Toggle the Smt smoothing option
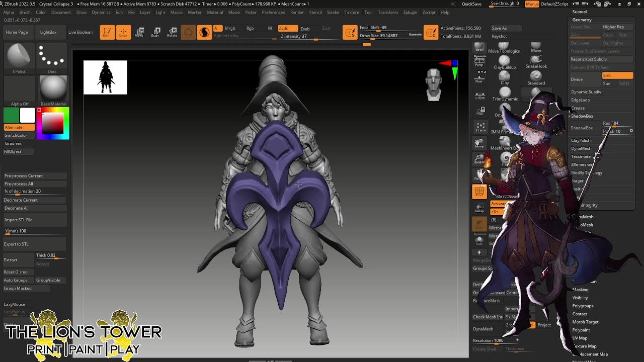Image resolution: width=644 pixels, height=362 pixels. 617,75
